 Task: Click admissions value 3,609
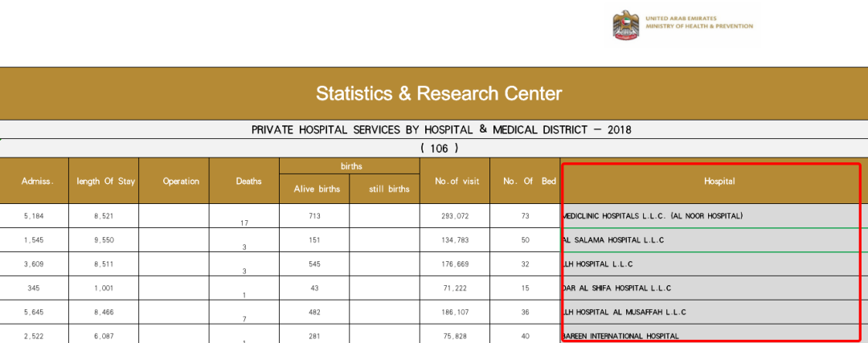[35, 264]
